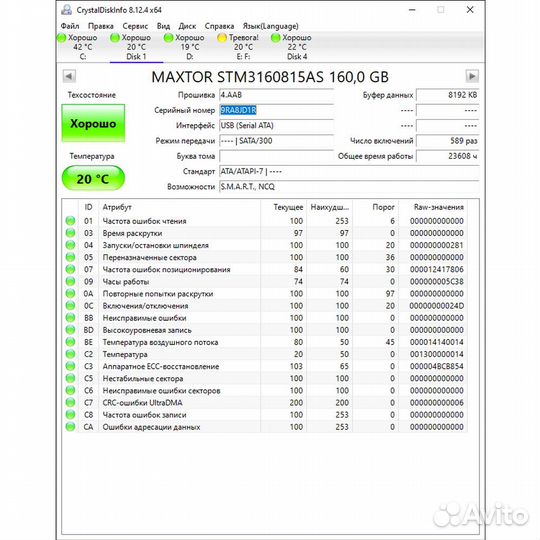The image size is (540, 540).
Task: Click raw value 000000000281
Action: 437,245
